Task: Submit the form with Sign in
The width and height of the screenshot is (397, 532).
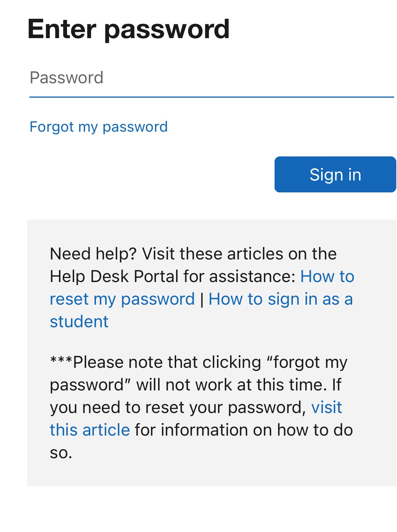Action: 335,174
